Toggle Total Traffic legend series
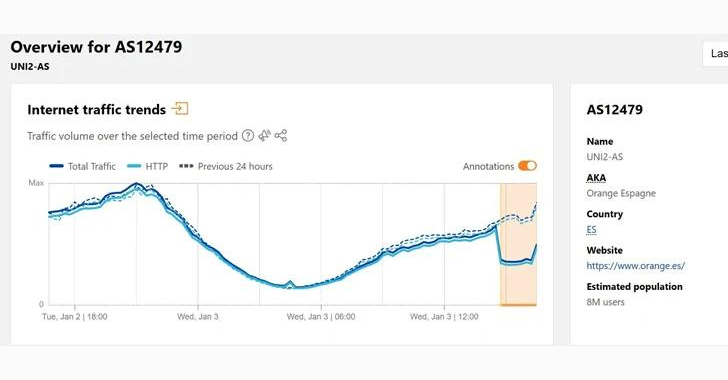The height and width of the screenshot is (380, 728). [83, 166]
